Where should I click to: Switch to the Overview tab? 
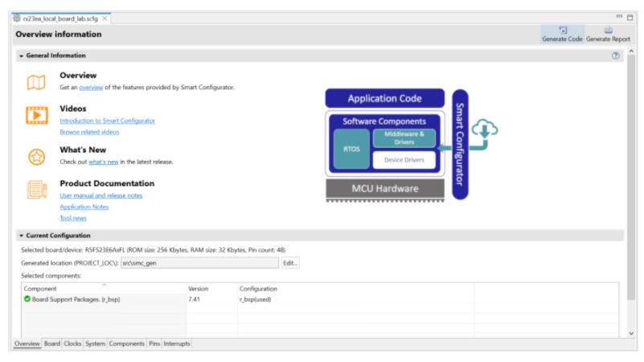click(27, 343)
